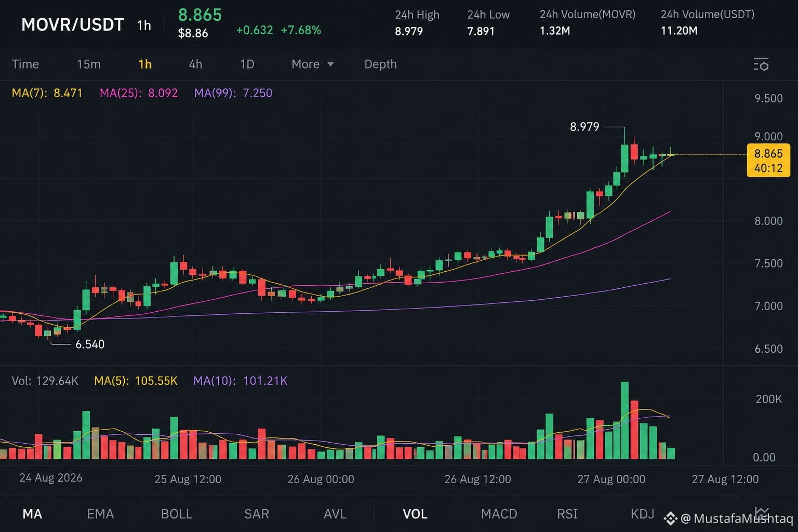
Task: Click the 27 Aug 00:00 time label
Action: coord(611,479)
